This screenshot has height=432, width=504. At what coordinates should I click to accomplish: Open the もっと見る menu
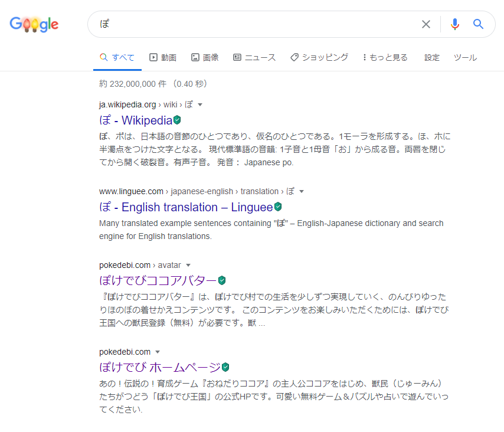pos(385,57)
